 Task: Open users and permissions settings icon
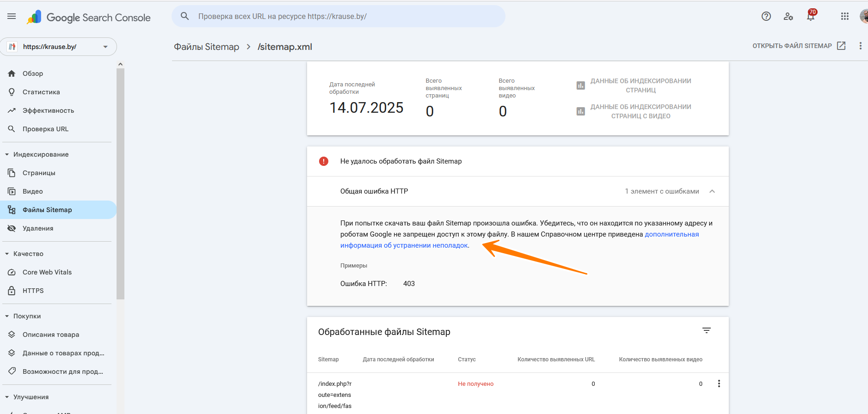coord(788,17)
